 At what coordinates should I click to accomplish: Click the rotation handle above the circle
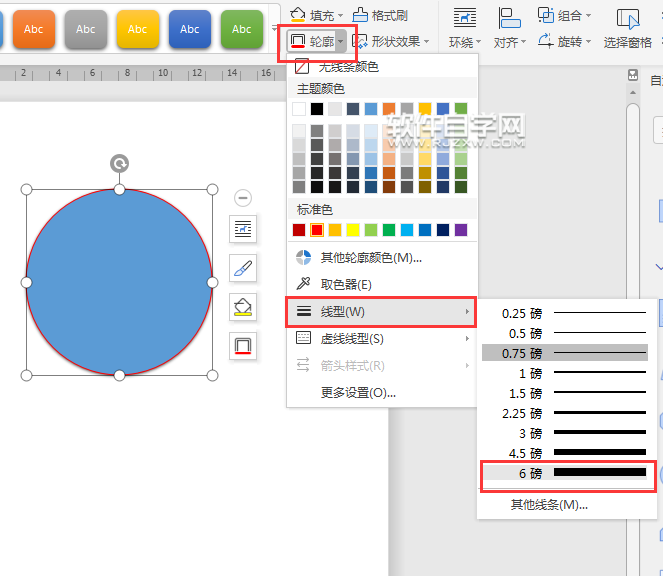click(x=119, y=163)
